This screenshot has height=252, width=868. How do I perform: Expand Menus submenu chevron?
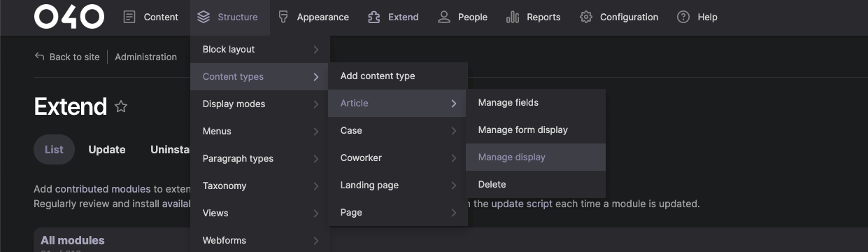click(x=316, y=132)
